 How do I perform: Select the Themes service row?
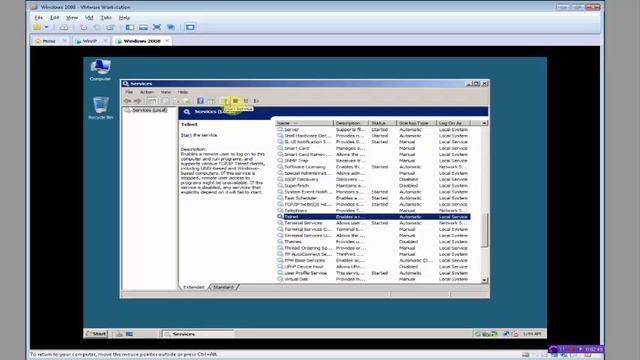point(373,242)
